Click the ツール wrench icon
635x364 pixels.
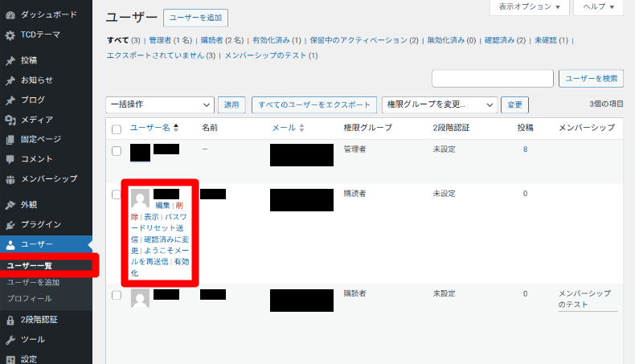click(10, 340)
